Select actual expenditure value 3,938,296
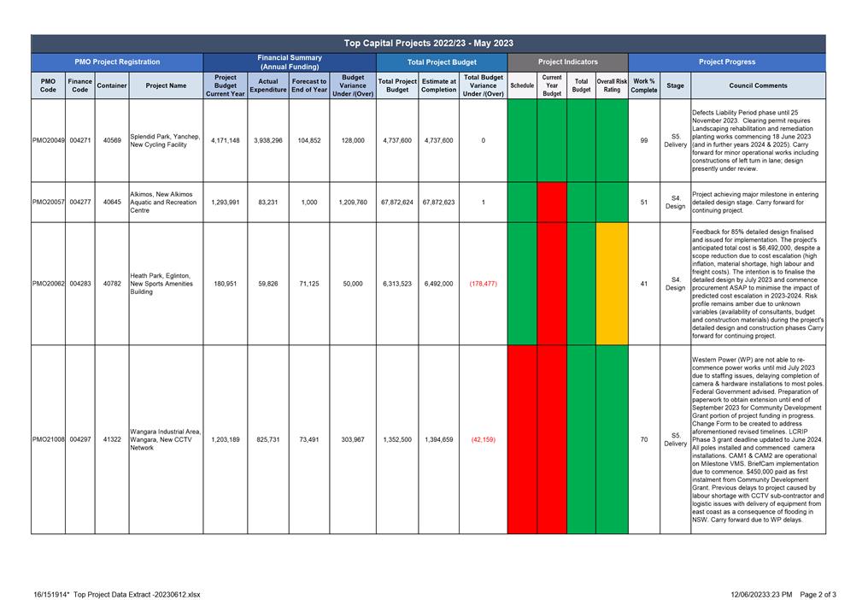 pos(268,141)
